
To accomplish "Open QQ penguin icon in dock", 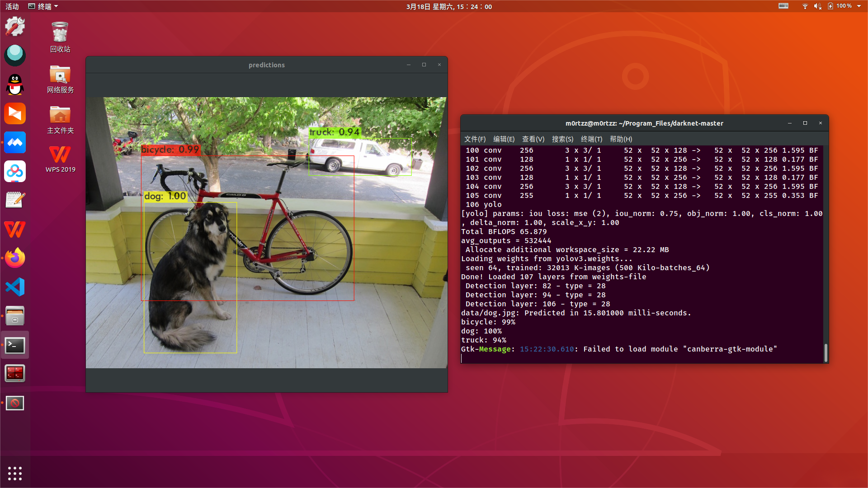I will point(15,84).
